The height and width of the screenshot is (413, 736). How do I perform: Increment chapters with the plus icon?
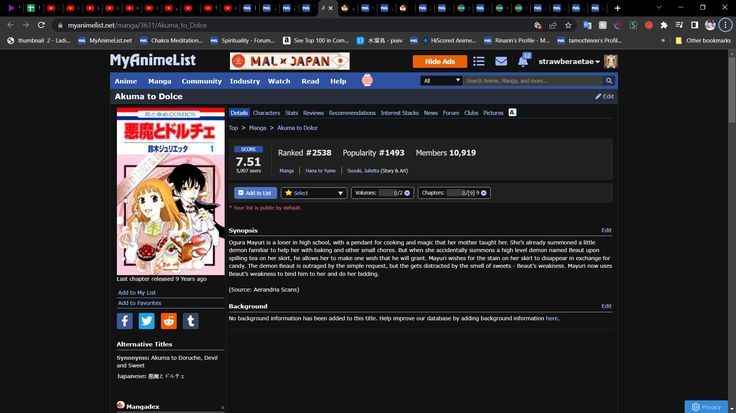[483, 193]
